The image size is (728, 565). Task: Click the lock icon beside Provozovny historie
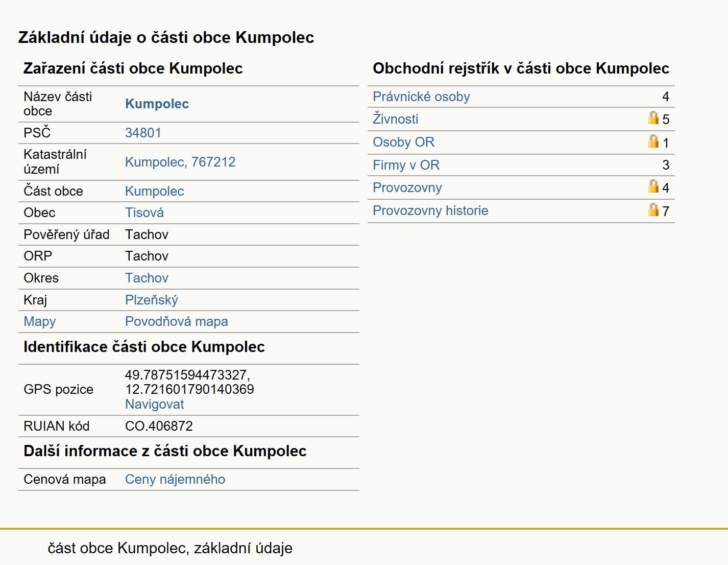pos(653,209)
